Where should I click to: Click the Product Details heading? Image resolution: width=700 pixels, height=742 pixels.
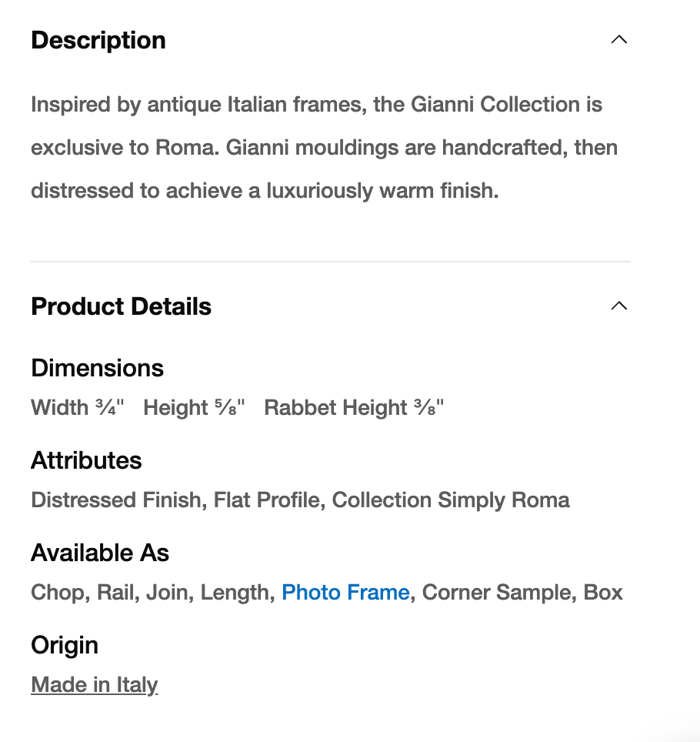tap(121, 306)
